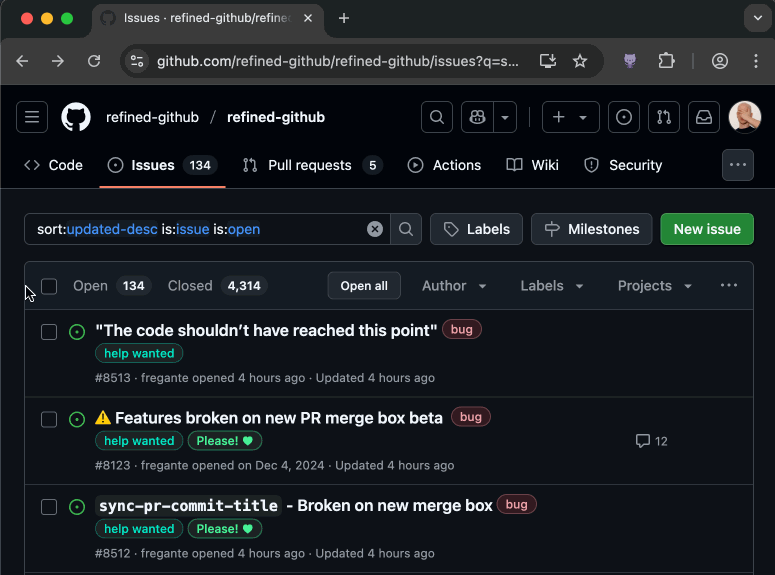The height and width of the screenshot is (575, 775).
Task: Click the green New issue button
Action: pos(706,229)
